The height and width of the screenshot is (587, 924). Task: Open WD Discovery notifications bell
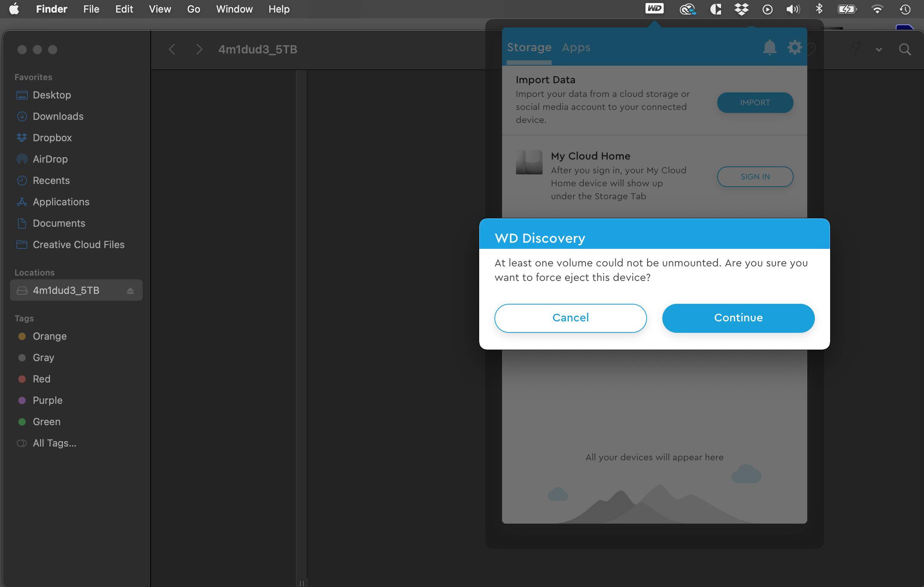point(769,48)
